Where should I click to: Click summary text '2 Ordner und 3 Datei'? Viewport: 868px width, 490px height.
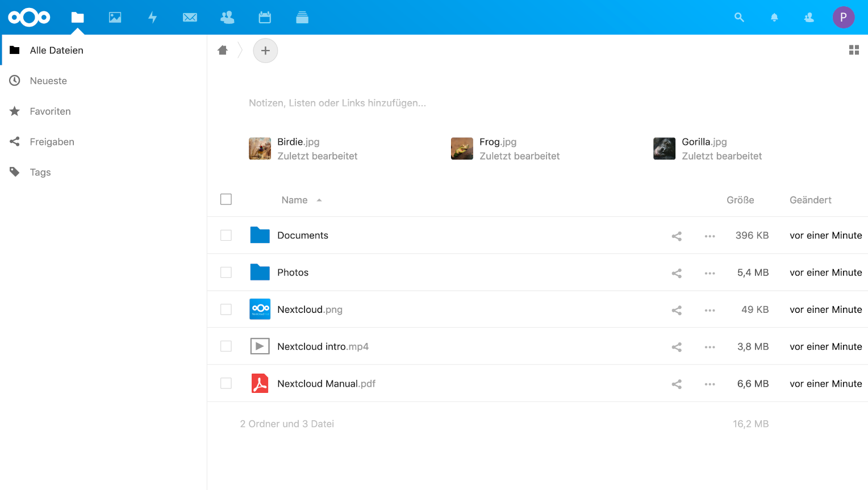[x=287, y=424]
